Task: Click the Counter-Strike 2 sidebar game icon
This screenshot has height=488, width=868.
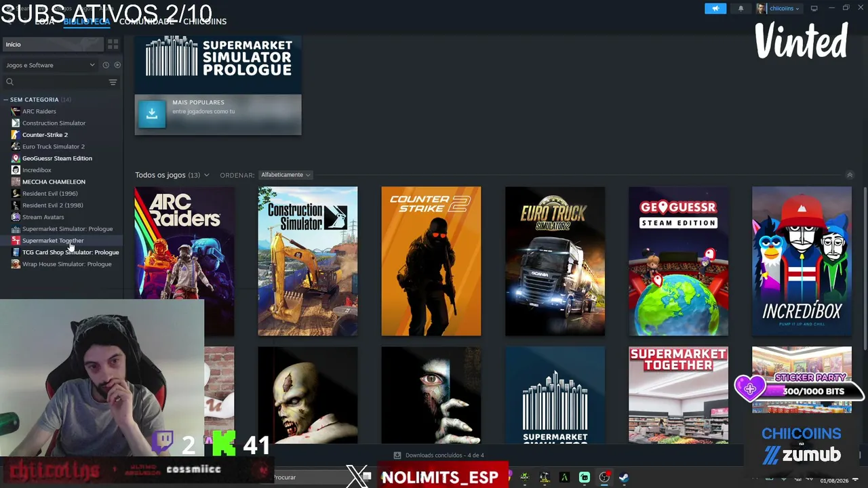Action: click(x=16, y=135)
